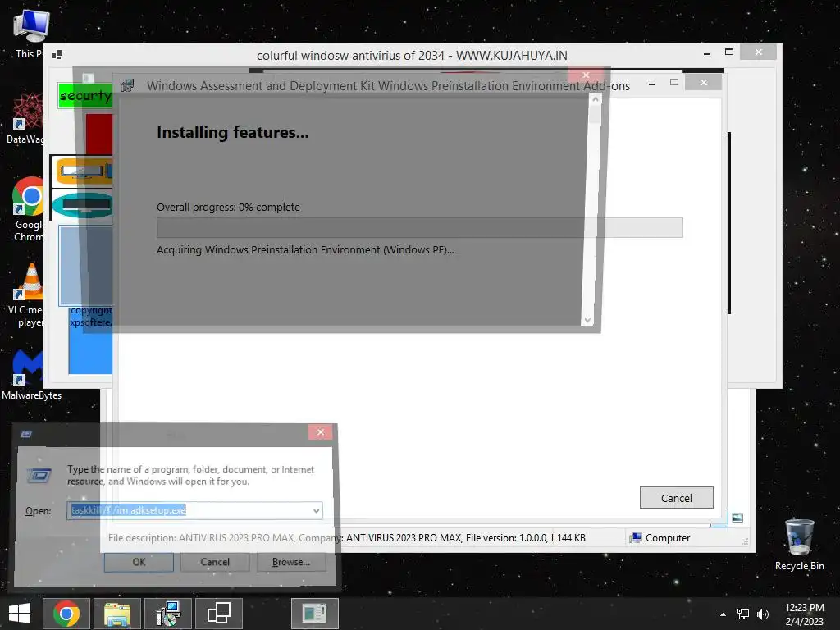Click the orange monitor icon in antivirus window

click(84, 171)
